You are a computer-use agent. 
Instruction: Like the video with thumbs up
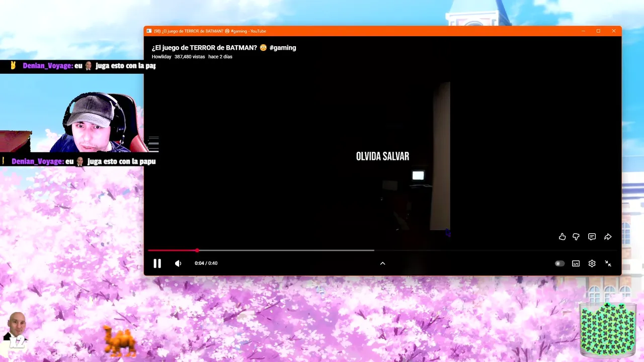(562, 237)
